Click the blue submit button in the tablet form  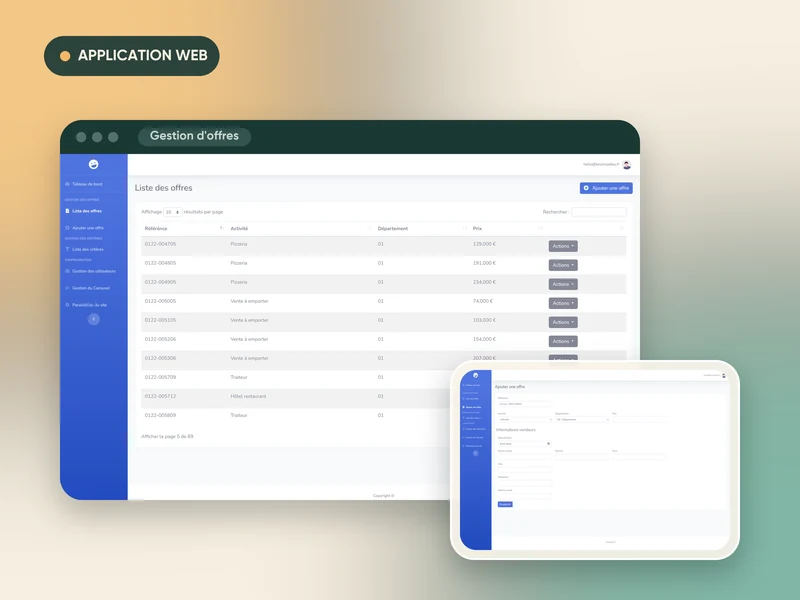(x=505, y=504)
